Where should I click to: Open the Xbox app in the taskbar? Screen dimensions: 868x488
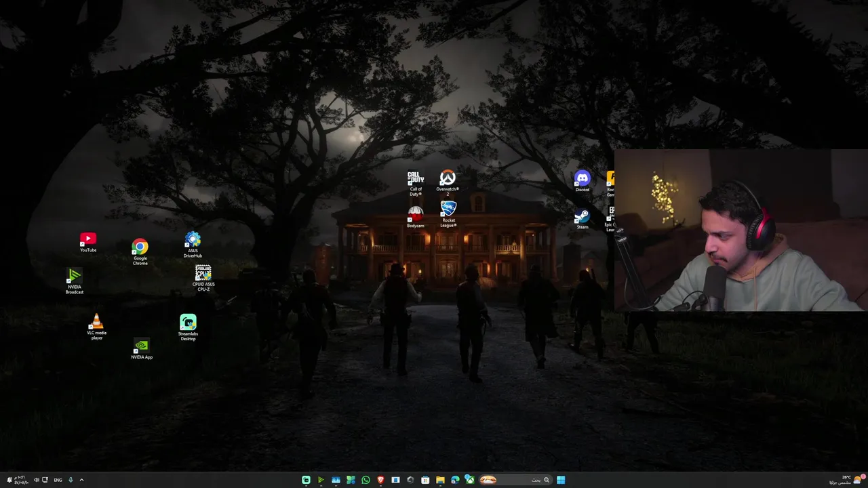coord(469,479)
